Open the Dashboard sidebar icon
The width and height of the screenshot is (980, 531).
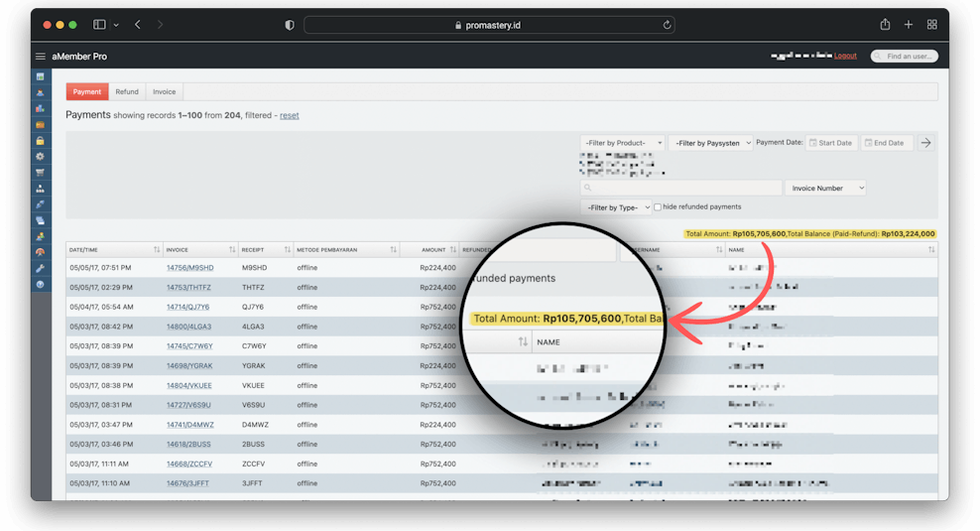tap(40, 77)
